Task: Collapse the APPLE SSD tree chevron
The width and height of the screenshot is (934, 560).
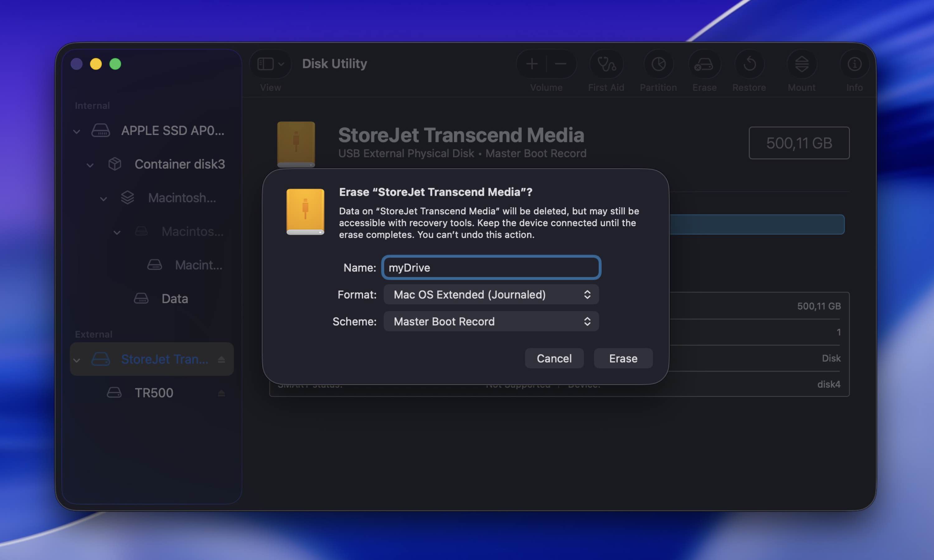Action: 77,132
